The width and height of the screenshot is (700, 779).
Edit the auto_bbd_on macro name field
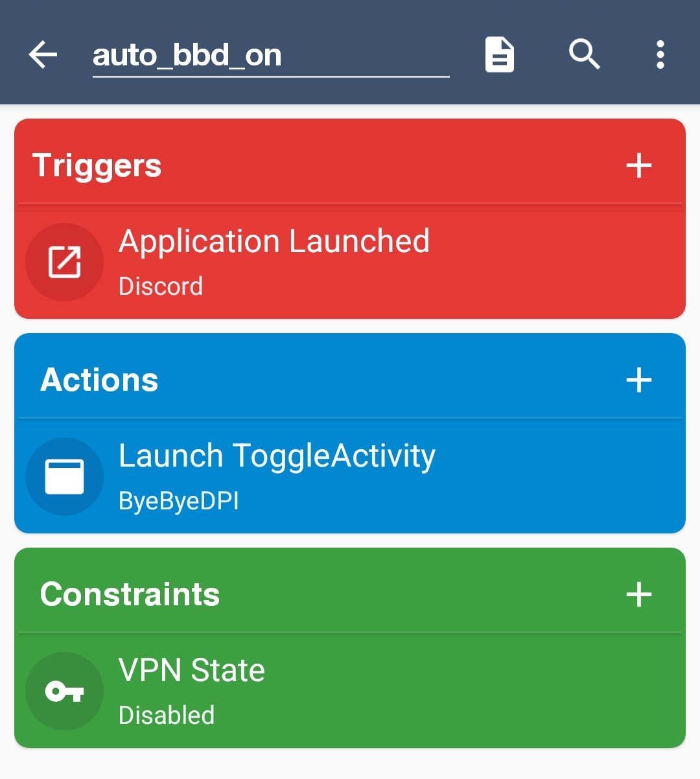270,56
